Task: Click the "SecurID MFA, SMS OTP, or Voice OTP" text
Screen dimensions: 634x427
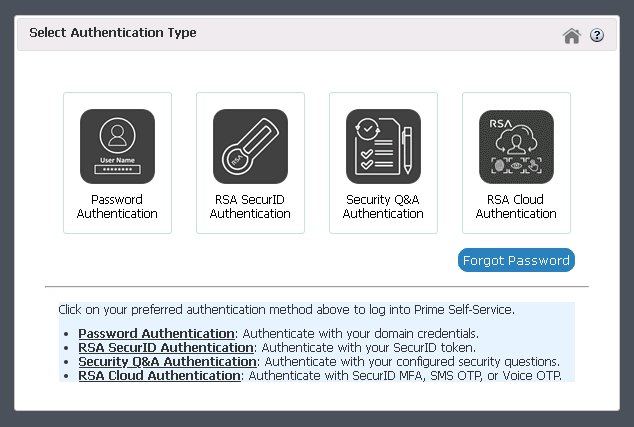Action: tap(468, 375)
